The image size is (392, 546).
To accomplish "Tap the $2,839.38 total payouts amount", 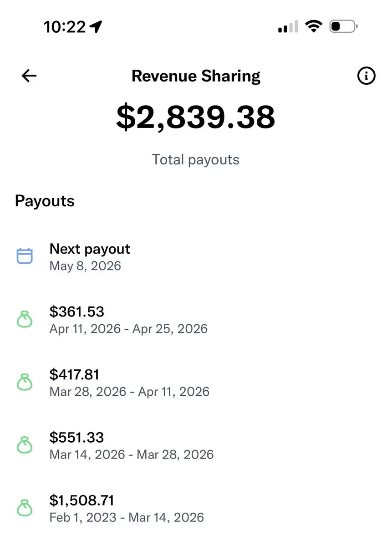I will click(x=196, y=117).
